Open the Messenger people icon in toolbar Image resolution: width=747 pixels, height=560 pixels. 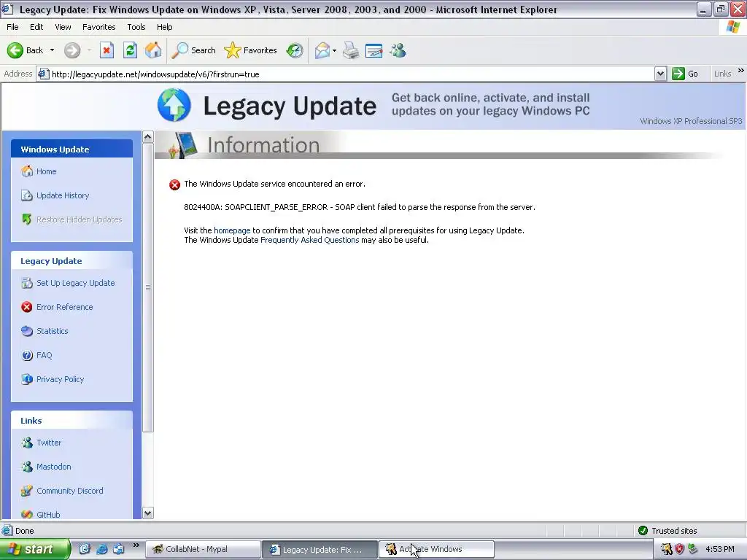[x=398, y=50]
